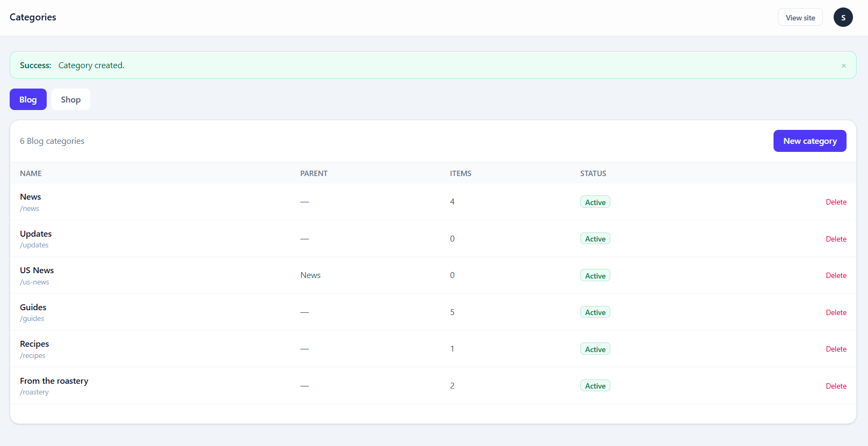Open the From the roastery category name
The width and height of the screenshot is (868, 446).
coord(54,381)
